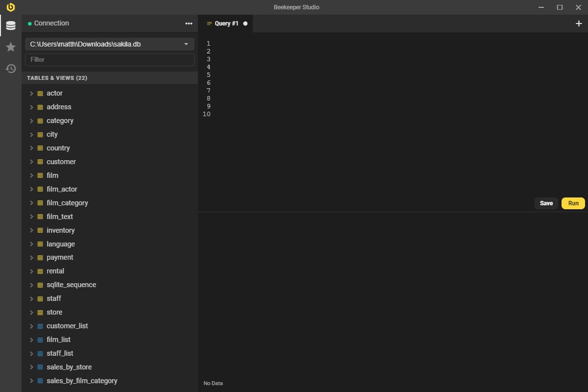Click the inventory table grid icon
Screen dimensions: 588x392
(40, 231)
